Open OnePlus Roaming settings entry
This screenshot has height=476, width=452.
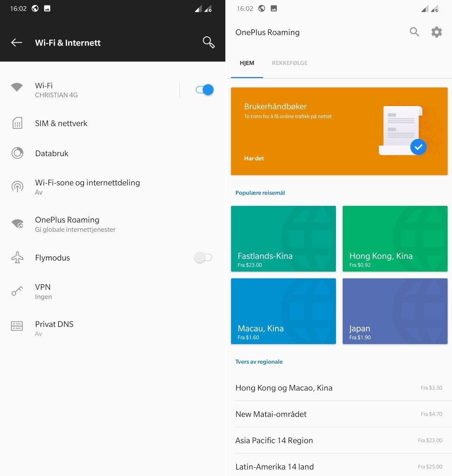click(x=75, y=224)
